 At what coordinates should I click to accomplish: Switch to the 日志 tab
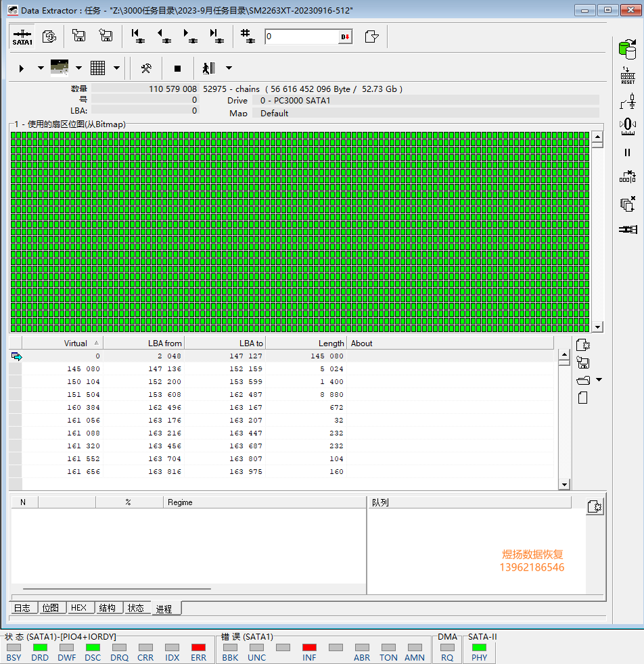pos(22,608)
